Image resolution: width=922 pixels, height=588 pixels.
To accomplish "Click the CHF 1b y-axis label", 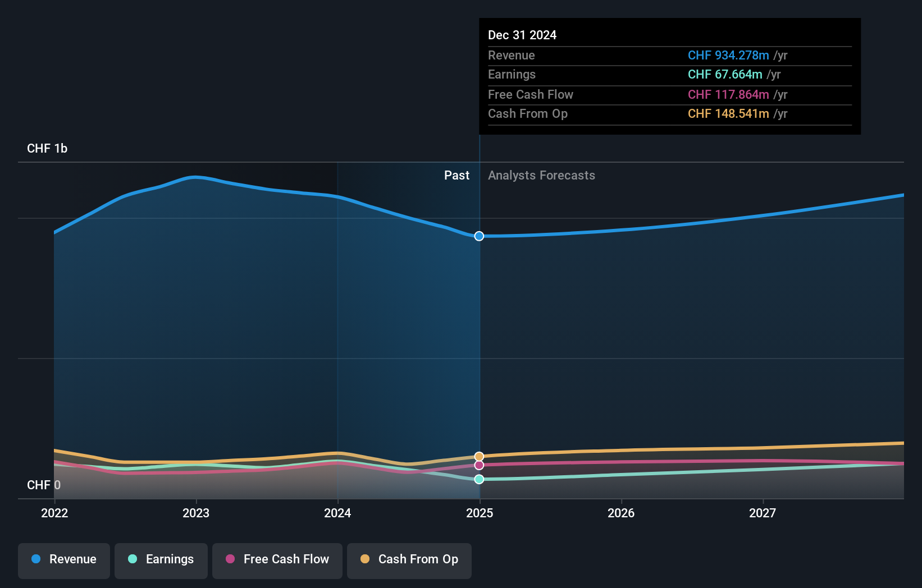I will pyautogui.click(x=47, y=148).
